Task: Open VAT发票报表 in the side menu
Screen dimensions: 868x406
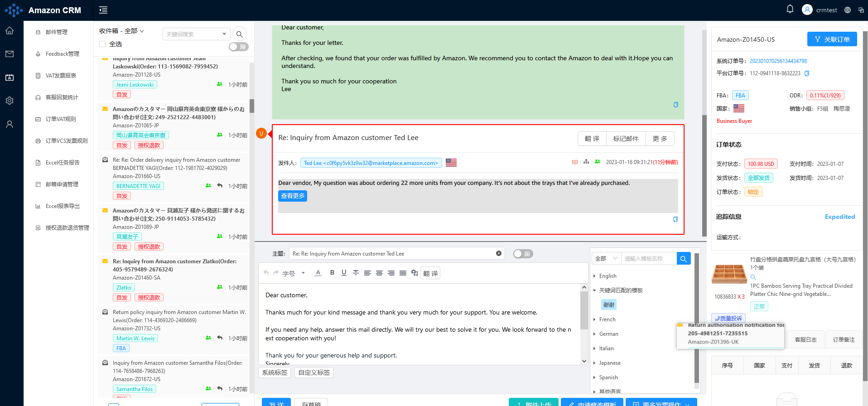Action: [61, 76]
